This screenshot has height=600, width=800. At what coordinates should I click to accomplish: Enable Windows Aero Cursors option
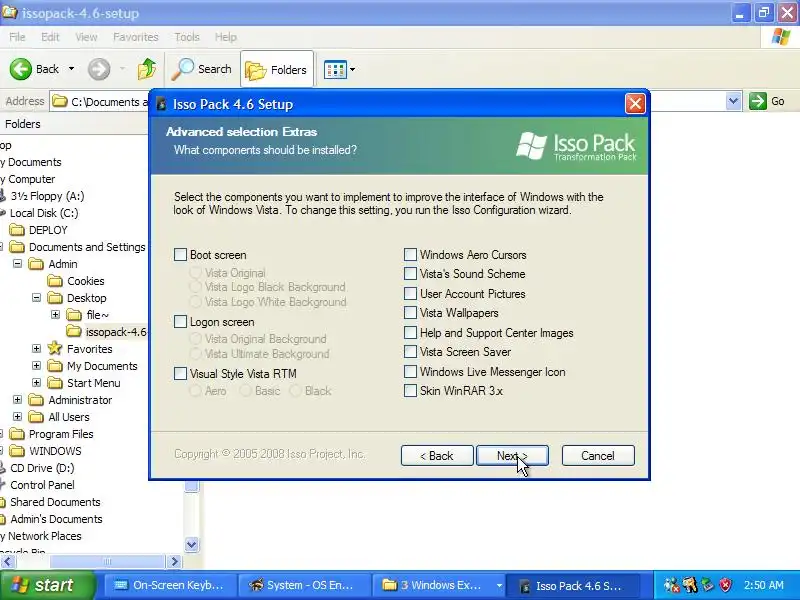(410, 255)
